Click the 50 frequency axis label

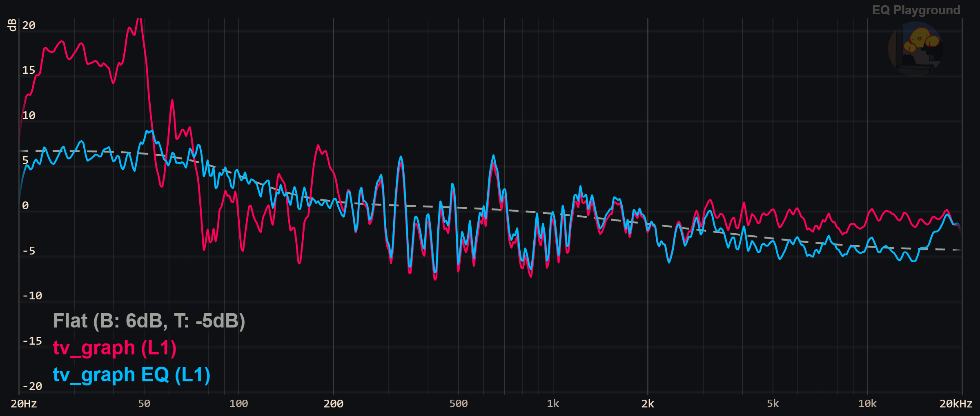pos(144,404)
